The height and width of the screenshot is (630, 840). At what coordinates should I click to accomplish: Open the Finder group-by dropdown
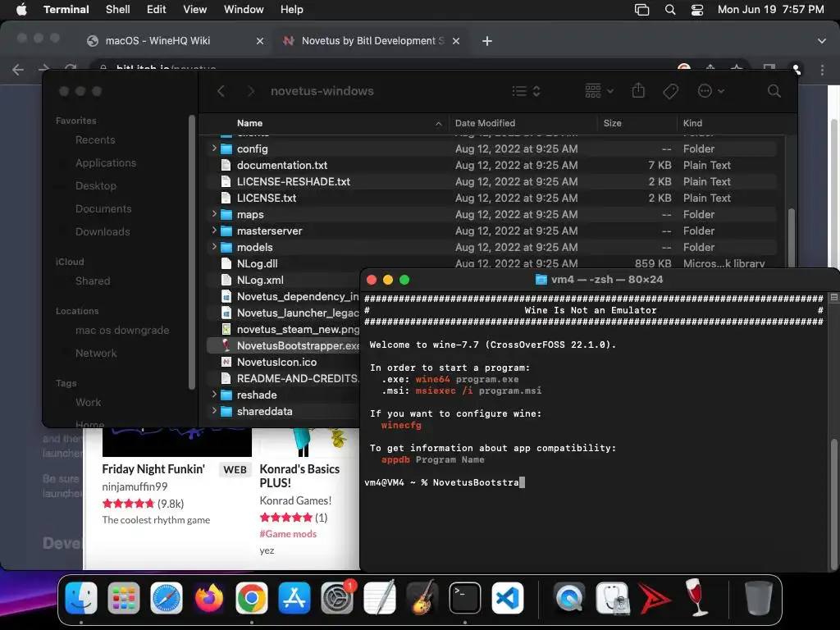pyautogui.click(x=599, y=91)
